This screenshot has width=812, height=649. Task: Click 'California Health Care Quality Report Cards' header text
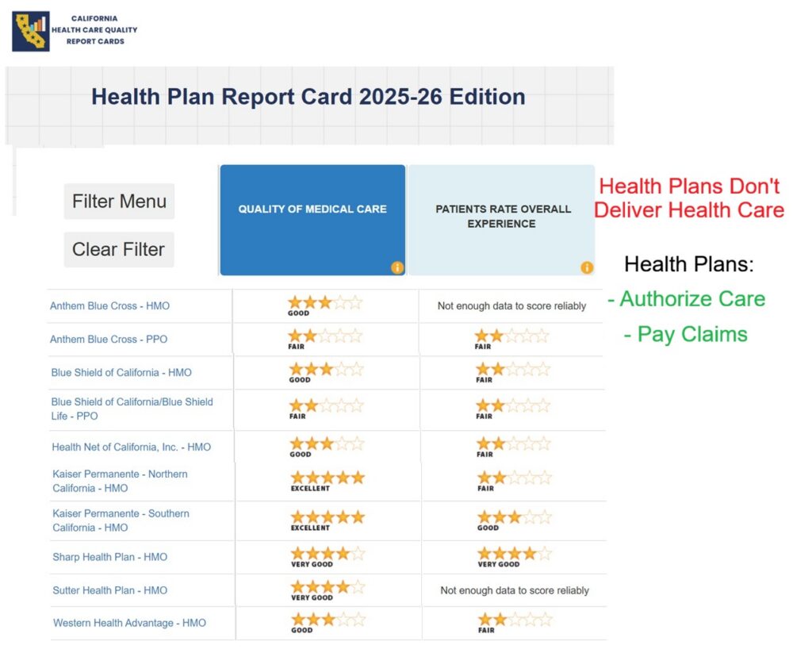click(94, 29)
